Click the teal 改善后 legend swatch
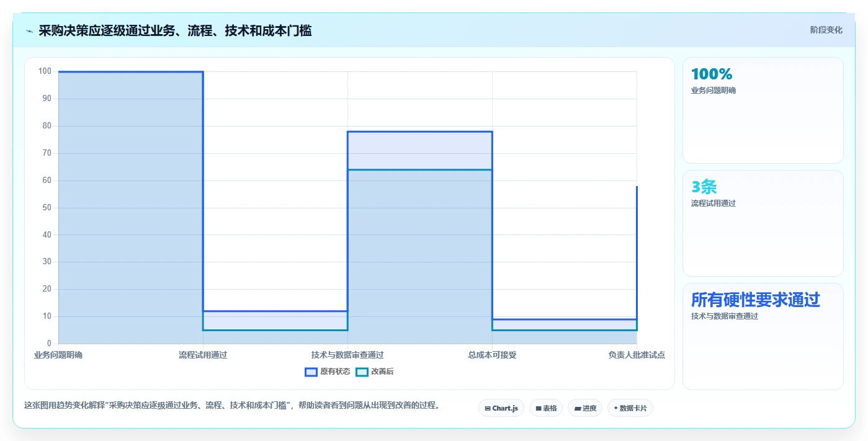868x441 pixels. click(x=362, y=372)
